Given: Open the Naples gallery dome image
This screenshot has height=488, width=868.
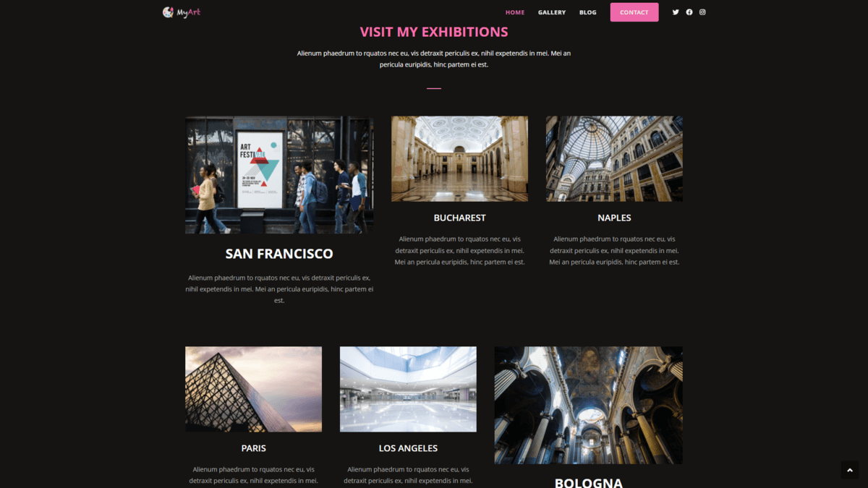Looking at the screenshot, I should point(614,159).
